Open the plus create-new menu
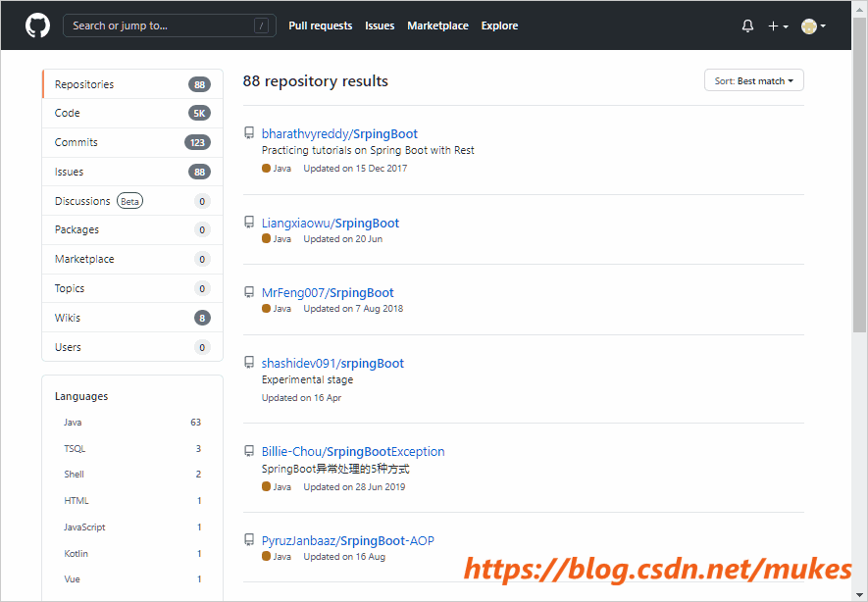Image resolution: width=868 pixels, height=602 pixels. pos(778,26)
